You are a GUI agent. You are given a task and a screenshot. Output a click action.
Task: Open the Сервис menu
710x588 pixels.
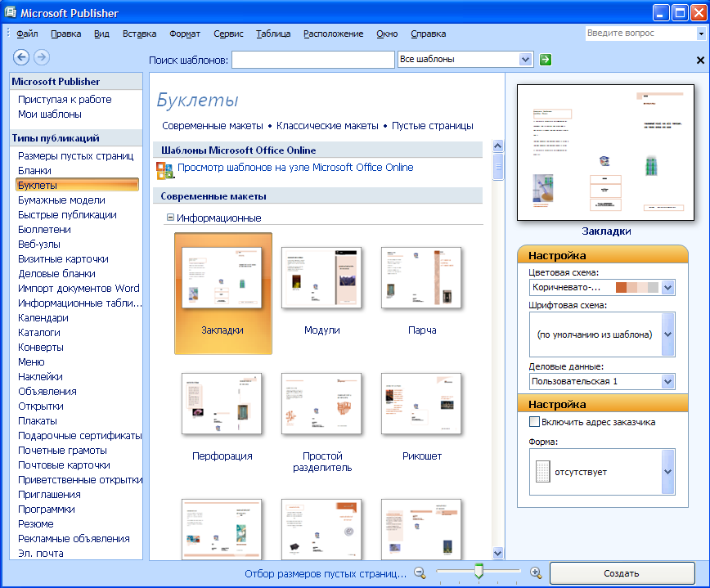click(229, 34)
